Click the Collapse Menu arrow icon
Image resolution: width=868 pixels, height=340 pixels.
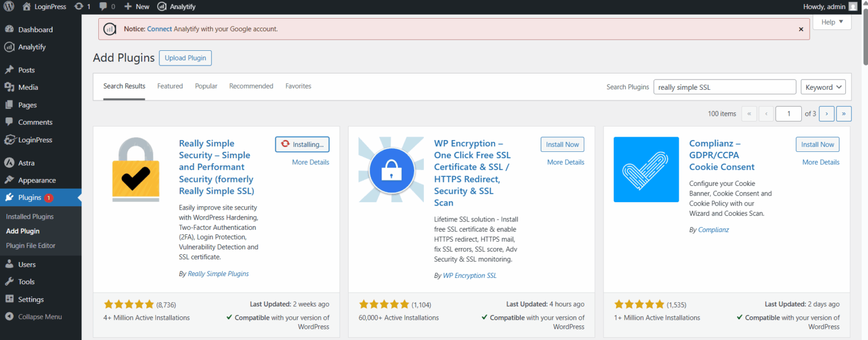[x=9, y=317]
